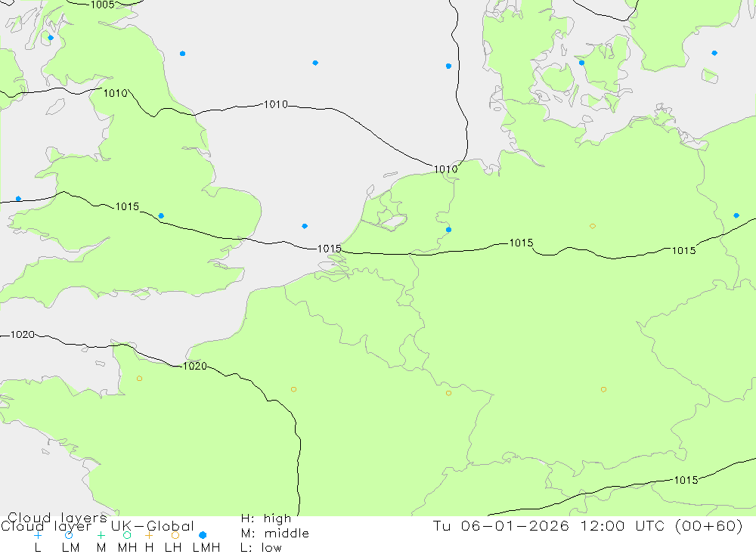
Task: Click the orange LH circle over Brittany-Normandy
Action: [x=139, y=379]
